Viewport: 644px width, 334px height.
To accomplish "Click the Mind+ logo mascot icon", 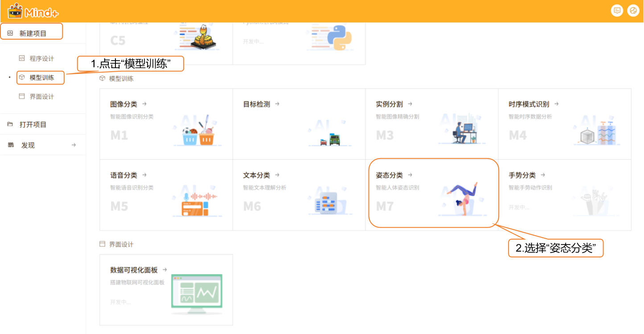I will 15,11.
